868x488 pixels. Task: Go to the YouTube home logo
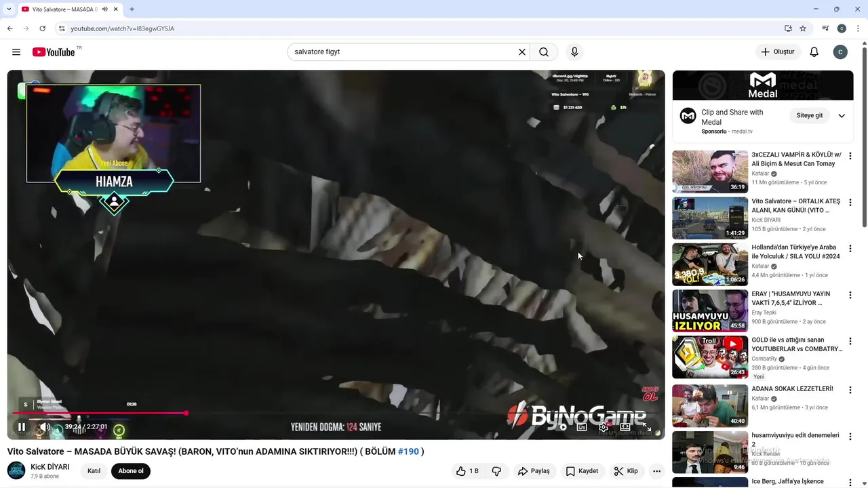54,52
